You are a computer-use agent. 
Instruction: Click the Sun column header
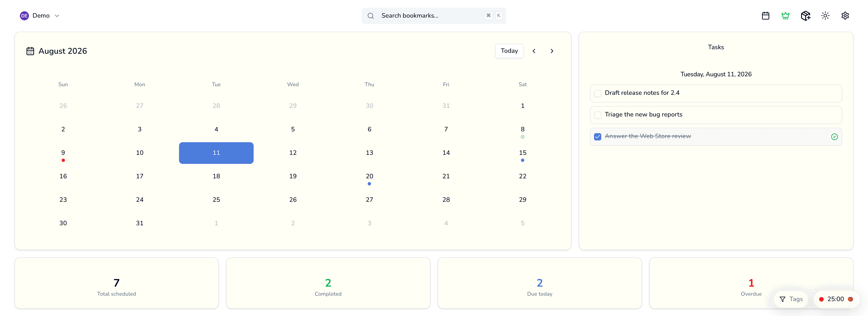click(x=63, y=84)
